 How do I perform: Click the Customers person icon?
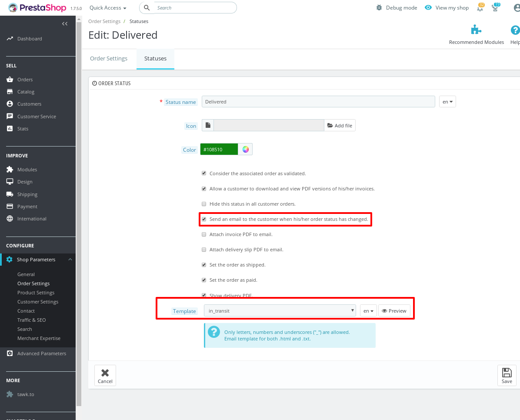10,104
